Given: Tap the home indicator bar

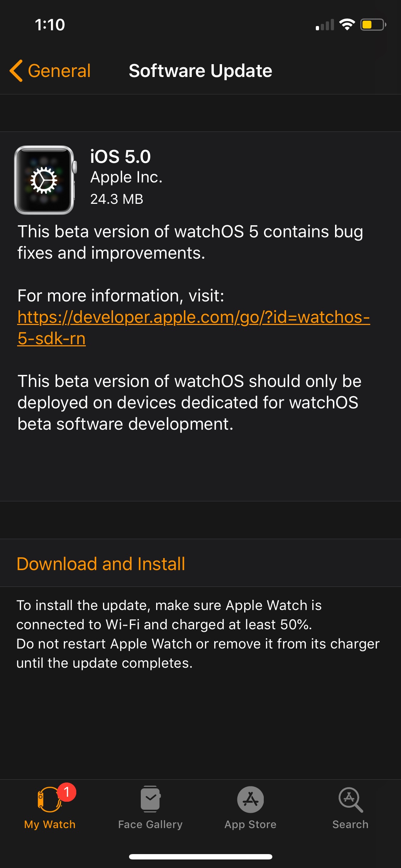Looking at the screenshot, I should click(x=200, y=857).
